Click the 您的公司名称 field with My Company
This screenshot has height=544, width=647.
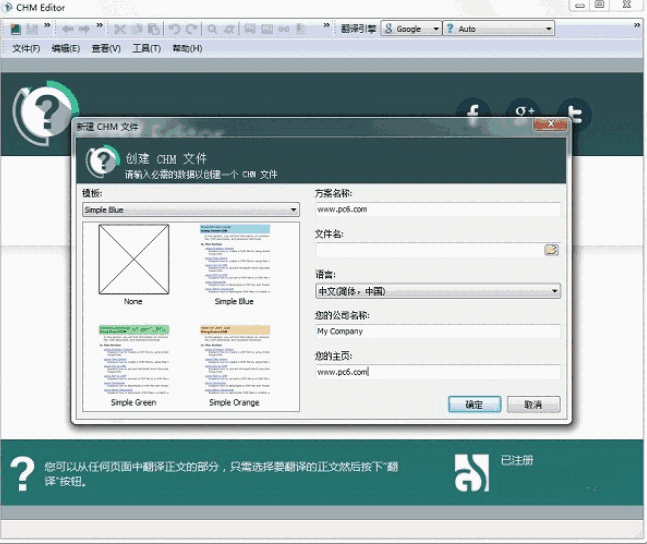438,331
